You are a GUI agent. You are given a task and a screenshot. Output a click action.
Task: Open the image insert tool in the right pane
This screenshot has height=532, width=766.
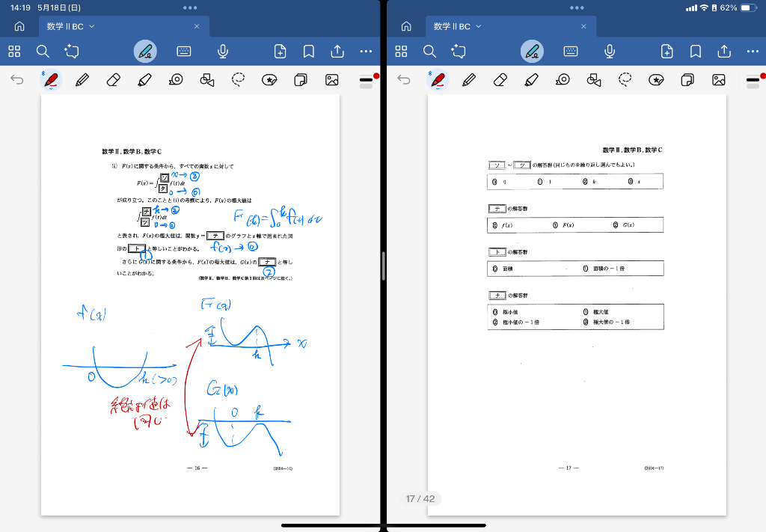tap(719, 79)
